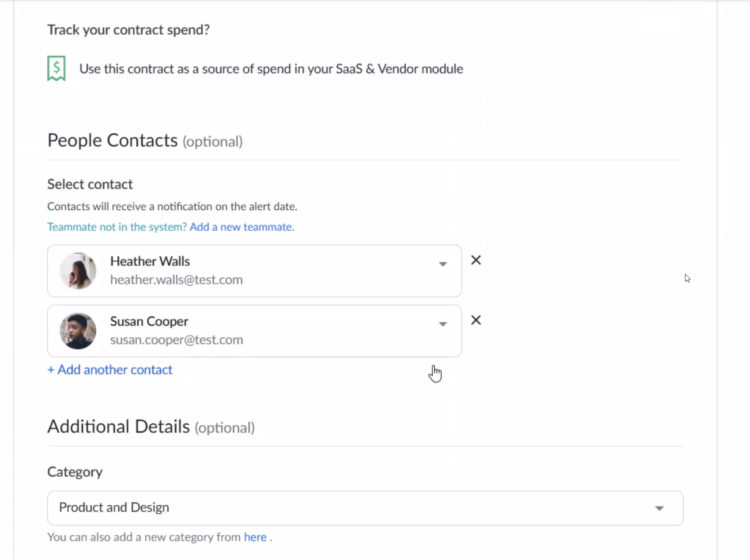Screen dimensions: 750x560
Task: Click '+ Add another contact'
Action: [110, 370]
